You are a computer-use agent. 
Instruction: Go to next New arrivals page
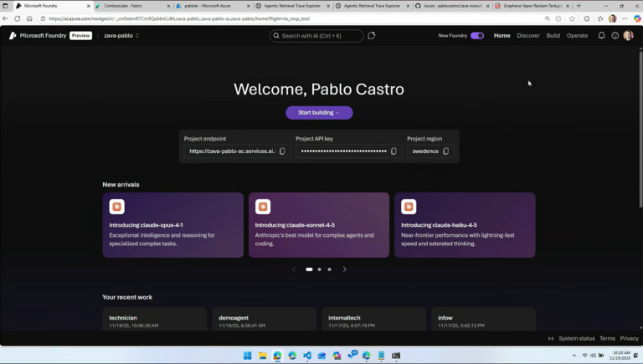pyautogui.click(x=344, y=269)
